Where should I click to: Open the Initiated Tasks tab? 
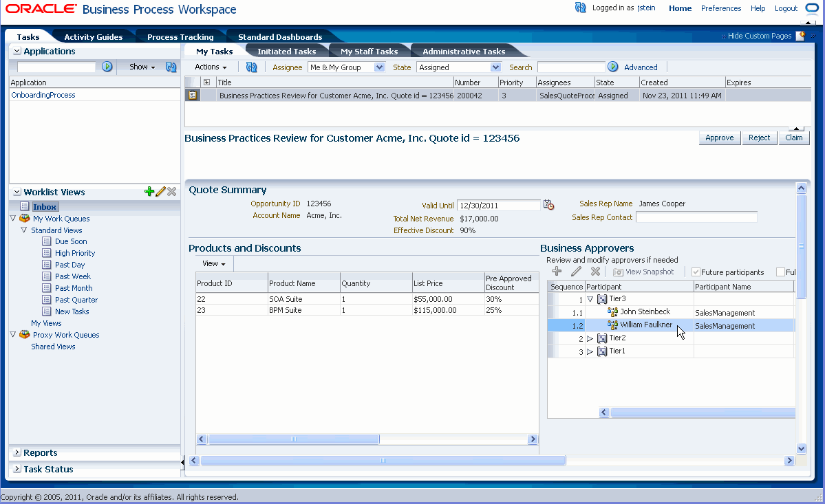(x=286, y=51)
